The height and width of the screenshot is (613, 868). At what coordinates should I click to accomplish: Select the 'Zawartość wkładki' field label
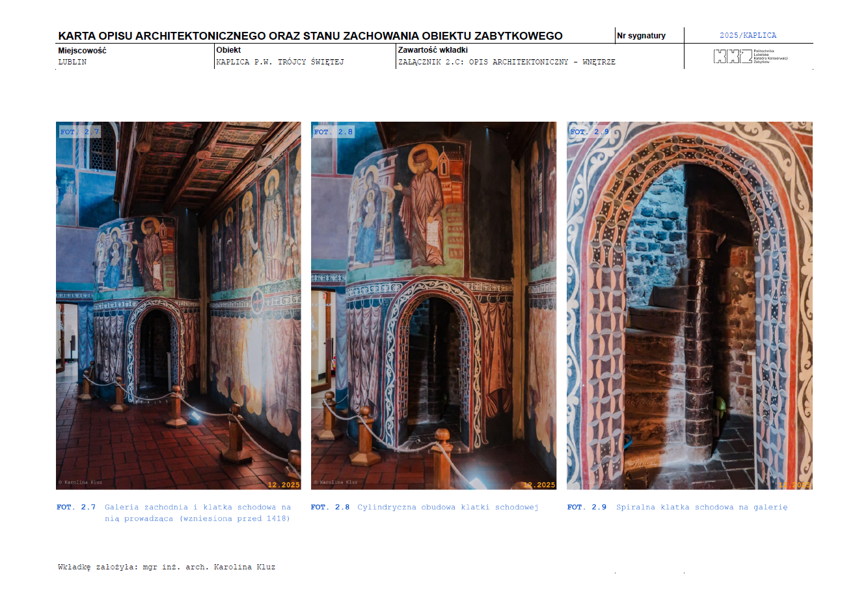point(433,49)
